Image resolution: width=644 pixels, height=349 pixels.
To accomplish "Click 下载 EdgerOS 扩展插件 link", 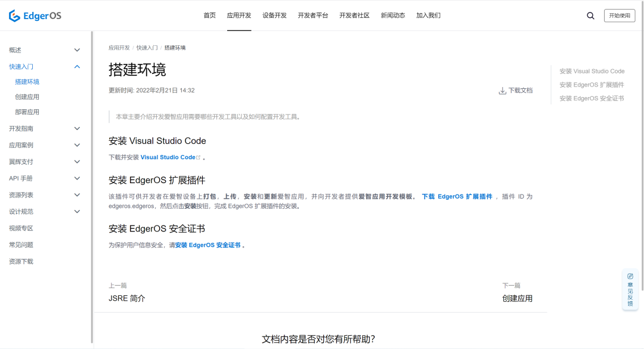I will coord(457,196).
